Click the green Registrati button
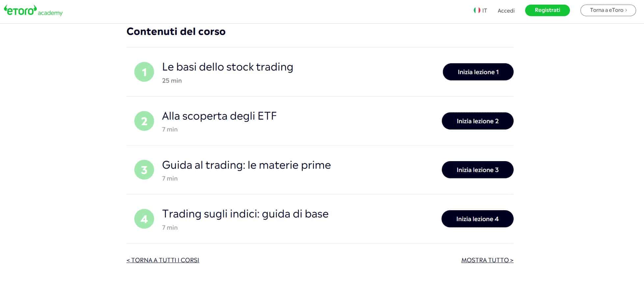The height and width of the screenshot is (286, 644). click(x=547, y=10)
